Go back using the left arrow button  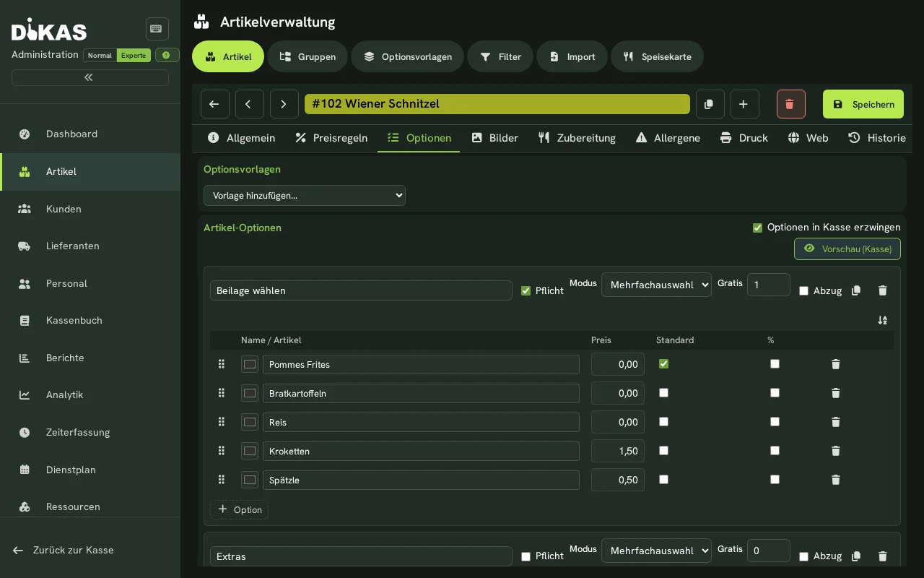215,104
